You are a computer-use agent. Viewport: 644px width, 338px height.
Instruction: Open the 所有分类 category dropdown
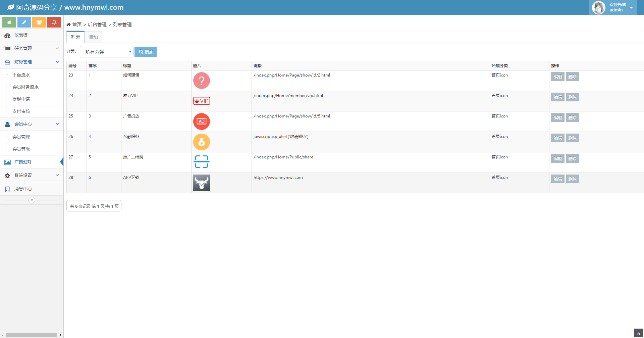tap(107, 52)
